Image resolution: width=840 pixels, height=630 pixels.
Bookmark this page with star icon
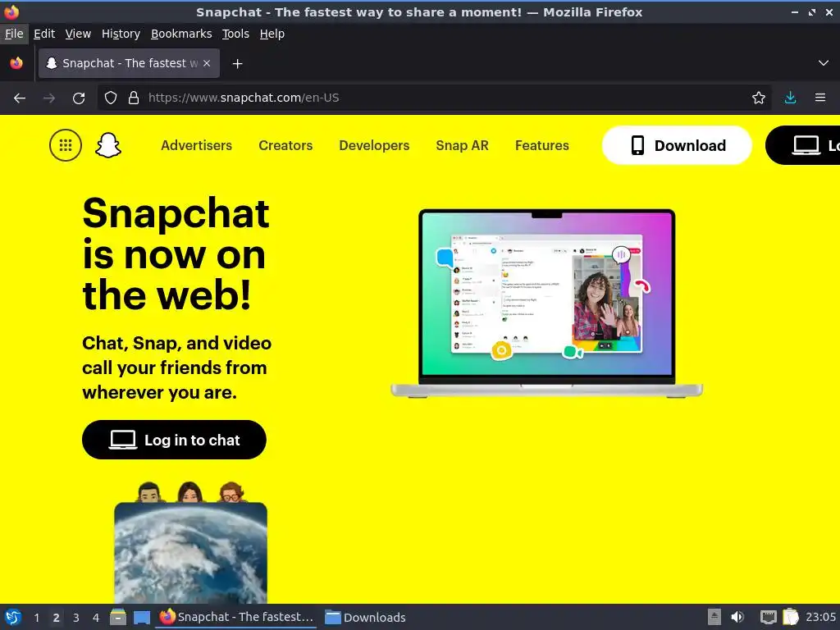(759, 98)
